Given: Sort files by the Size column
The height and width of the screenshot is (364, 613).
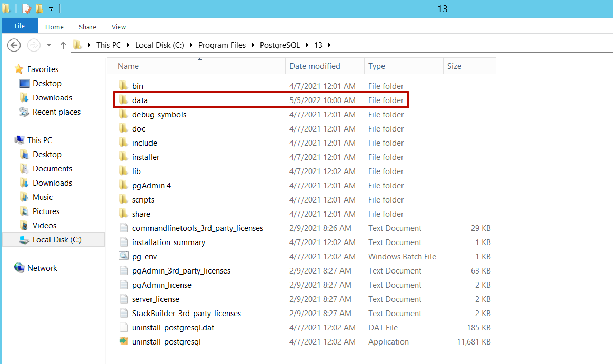Looking at the screenshot, I should [x=454, y=66].
